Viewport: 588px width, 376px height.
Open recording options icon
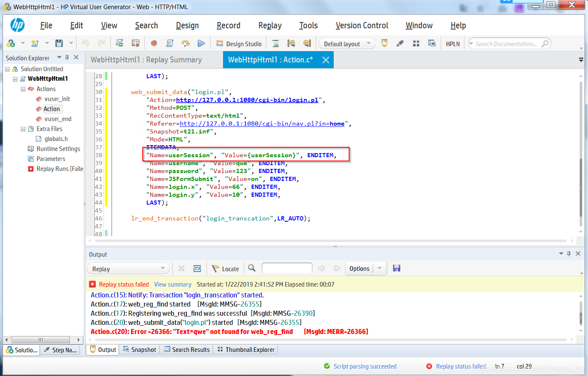[x=135, y=43]
